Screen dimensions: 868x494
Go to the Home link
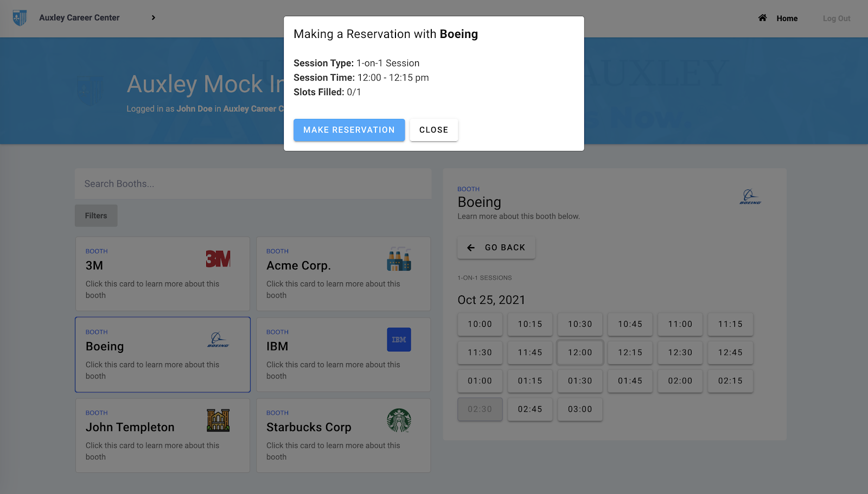[787, 18]
